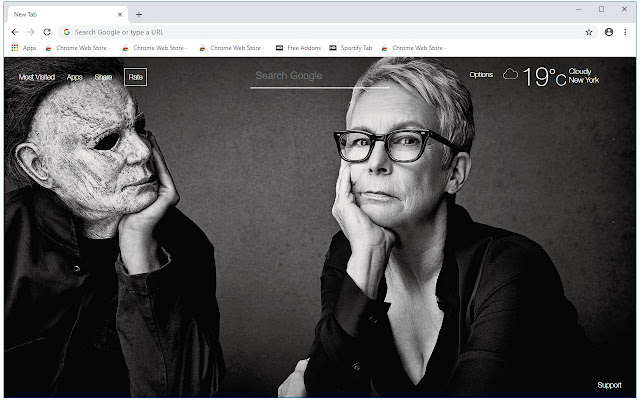Click the 19°C temperature reading
Viewport: 640px width, 400px height.
(544, 77)
